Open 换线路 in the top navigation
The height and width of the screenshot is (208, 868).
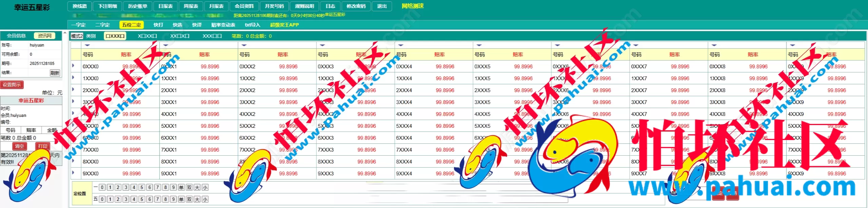(x=80, y=6)
